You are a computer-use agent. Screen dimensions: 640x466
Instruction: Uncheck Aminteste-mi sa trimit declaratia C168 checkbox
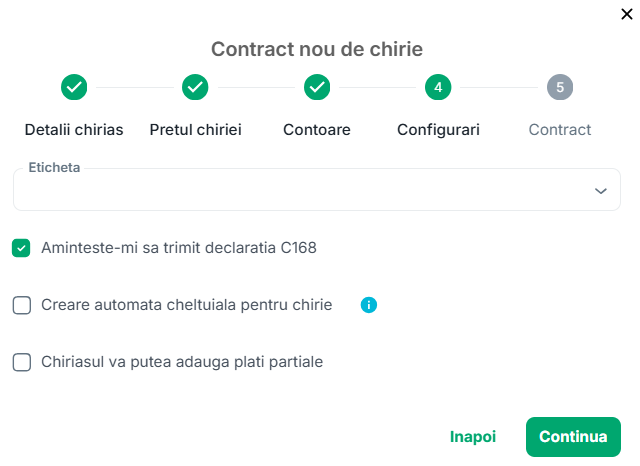point(21,248)
